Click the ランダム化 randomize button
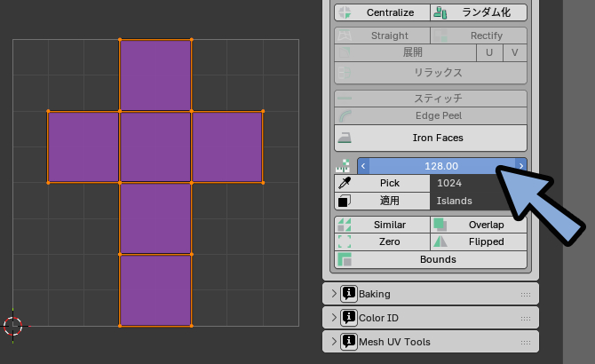 (479, 12)
